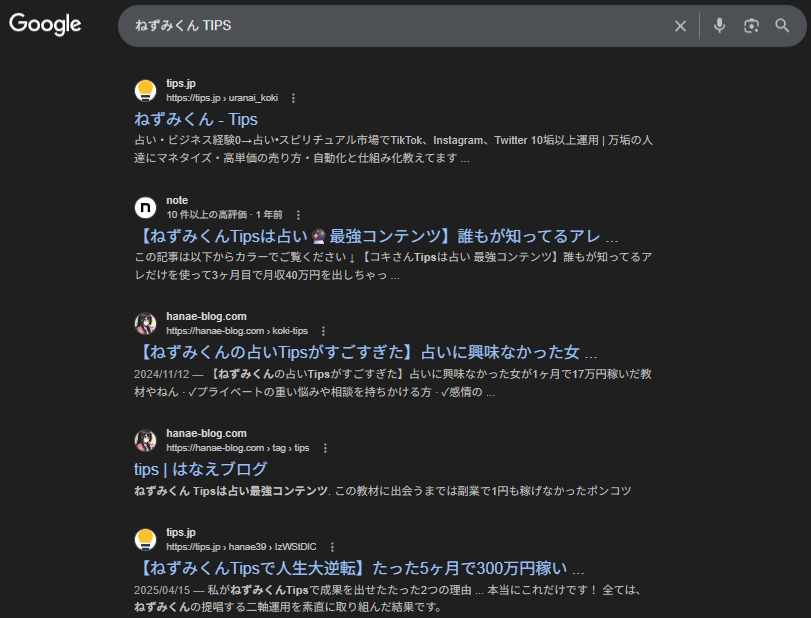Click into the search field with ねずみくん TIPS

point(400,26)
